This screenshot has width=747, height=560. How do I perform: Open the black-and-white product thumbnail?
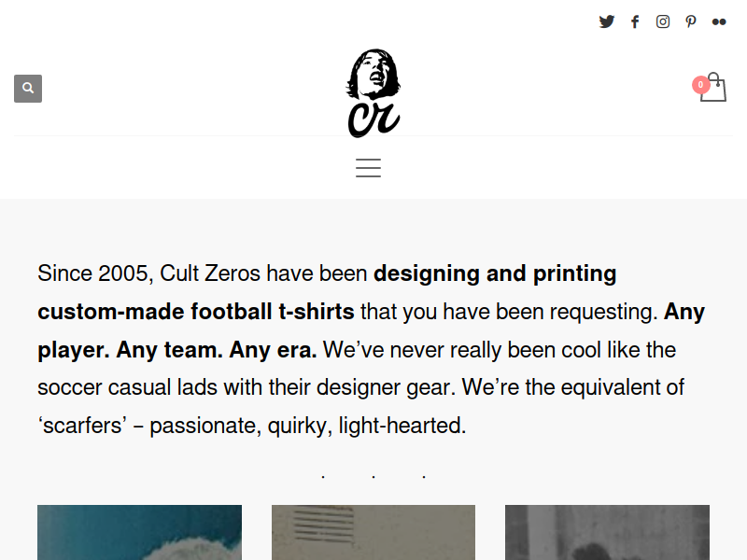[x=608, y=532]
